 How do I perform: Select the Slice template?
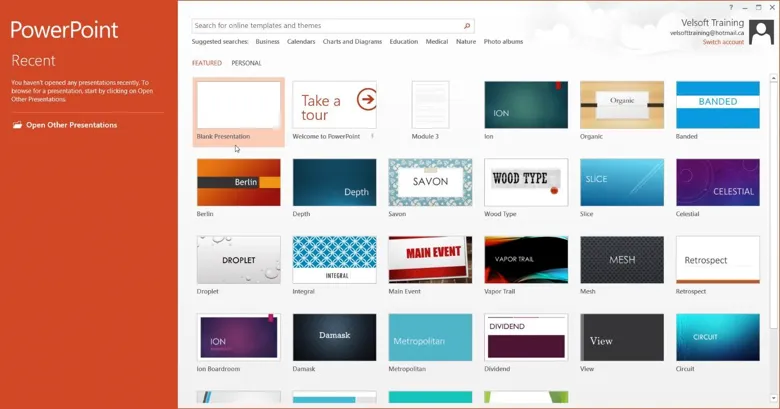pyautogui.click(x=622, y=183)
